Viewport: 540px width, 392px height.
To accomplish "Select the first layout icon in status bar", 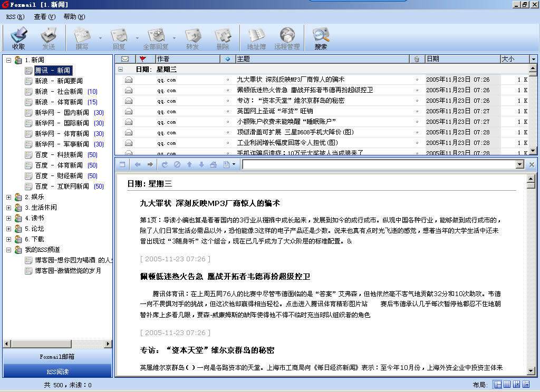I will [x=497, y=385].
